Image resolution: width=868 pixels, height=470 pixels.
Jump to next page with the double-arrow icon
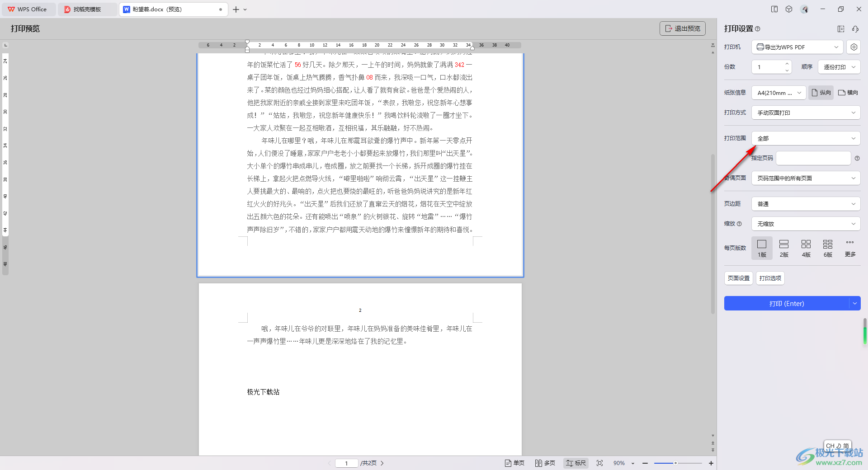point(713,450)
